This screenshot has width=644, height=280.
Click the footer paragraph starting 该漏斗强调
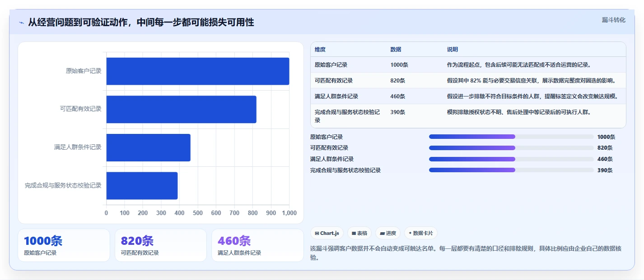(466, 253)
